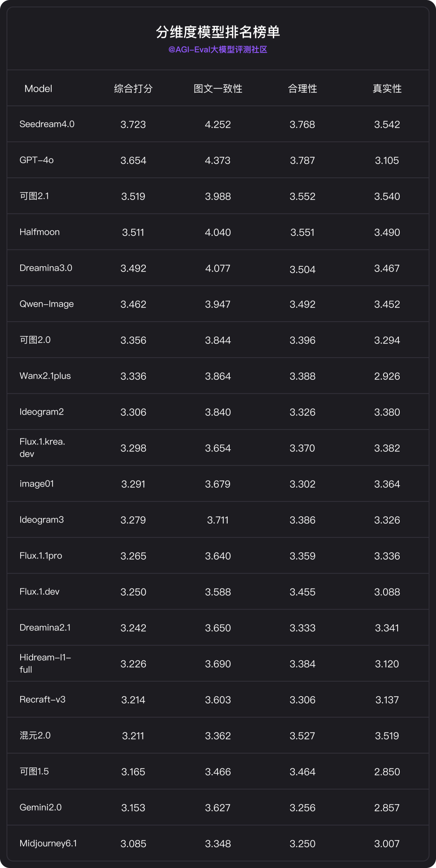Click the 合理性 column header
436x868 pixels.
coord(302,88)
